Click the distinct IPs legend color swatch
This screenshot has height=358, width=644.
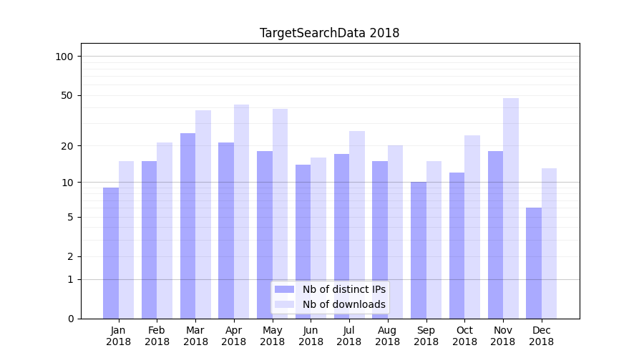284,289
